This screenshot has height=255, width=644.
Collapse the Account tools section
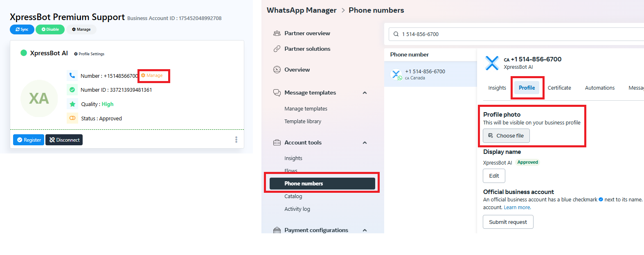365,143
